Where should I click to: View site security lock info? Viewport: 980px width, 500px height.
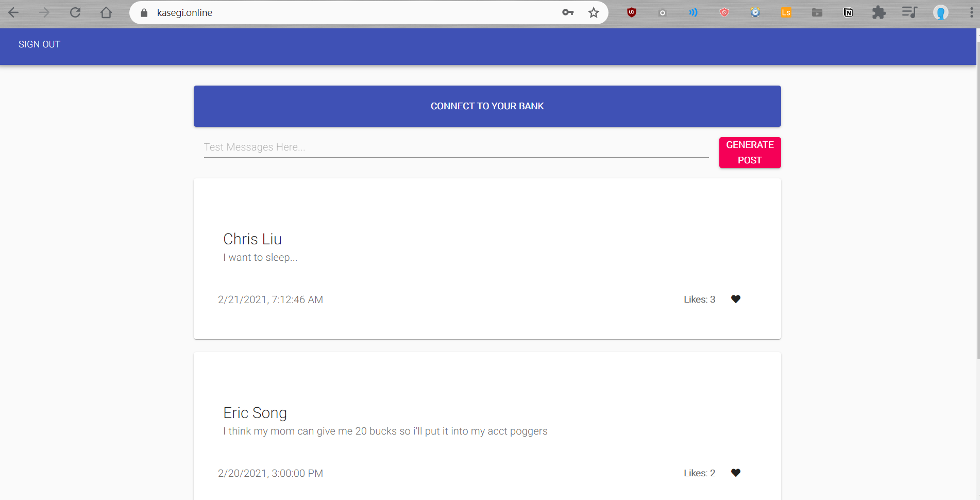click(x=144, y=13)
